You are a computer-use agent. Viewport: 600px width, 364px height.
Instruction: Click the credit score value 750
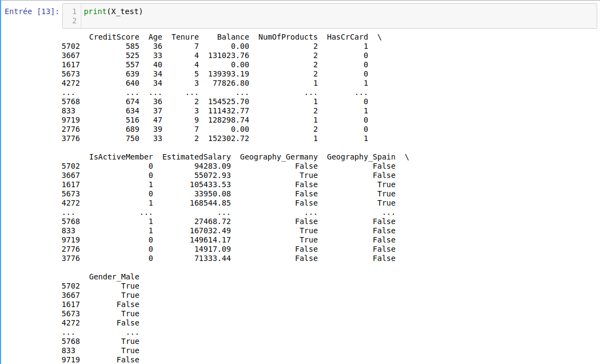pos(132,138)
